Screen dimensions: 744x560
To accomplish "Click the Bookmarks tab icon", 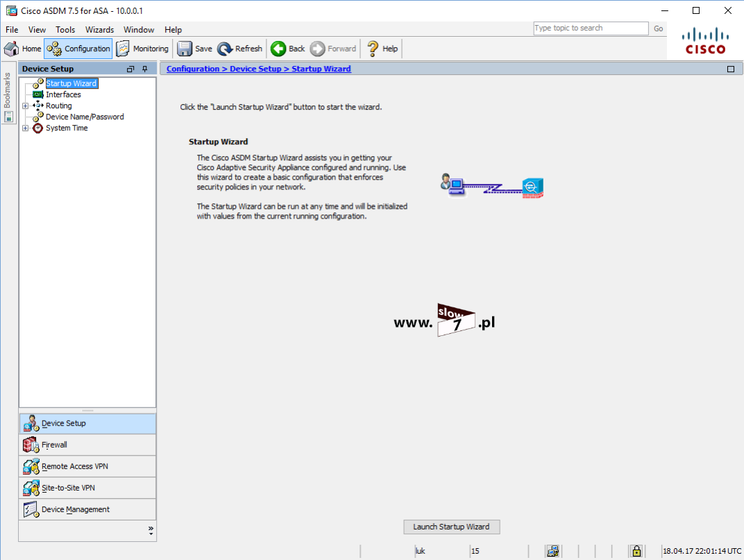I will [x=8, y=117].
